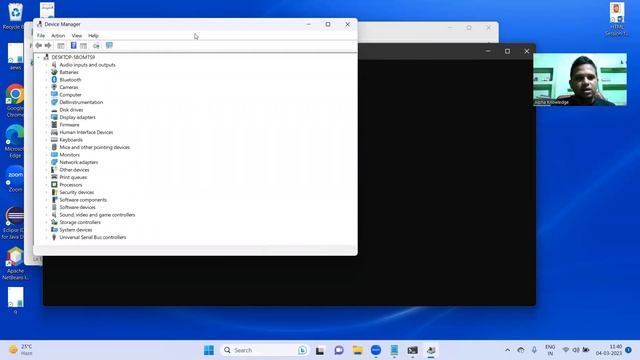Click the Scan for hardware changes monitor icon
640x360 pixels.
[109, 45]
